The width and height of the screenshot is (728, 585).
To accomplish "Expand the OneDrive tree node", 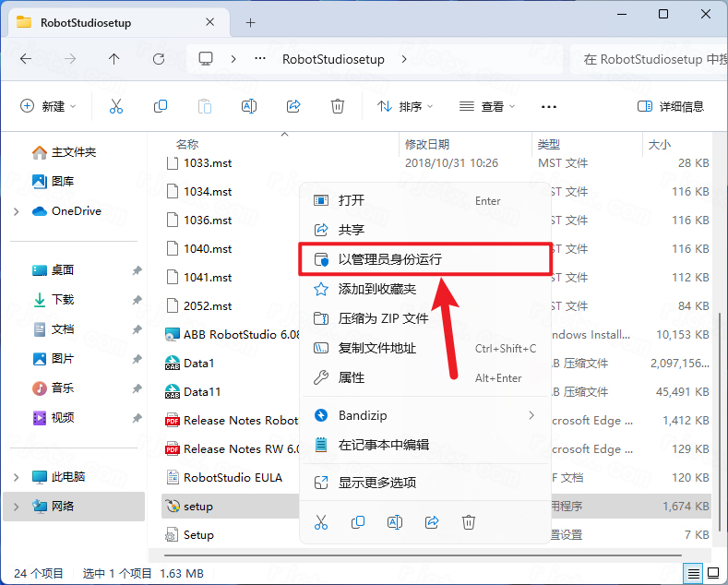I will click(x=17, y=211).
